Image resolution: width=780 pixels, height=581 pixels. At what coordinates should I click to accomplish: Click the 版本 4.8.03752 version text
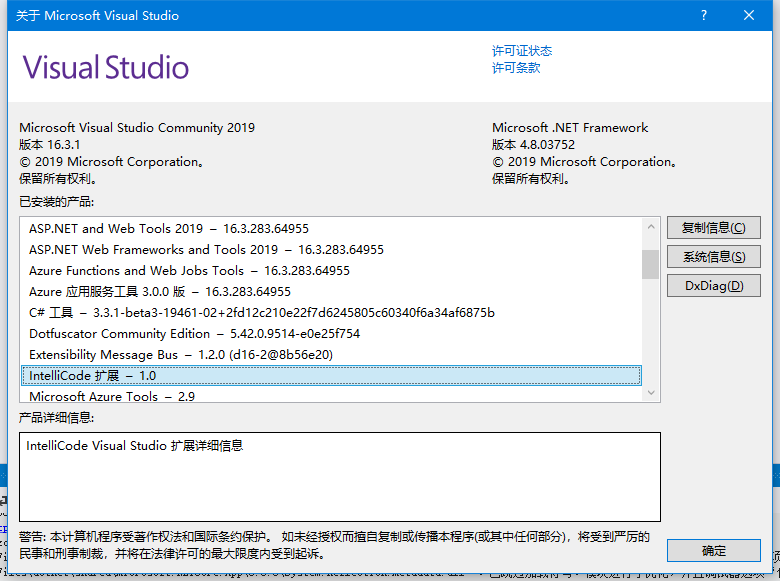click(x=533, y=145)
